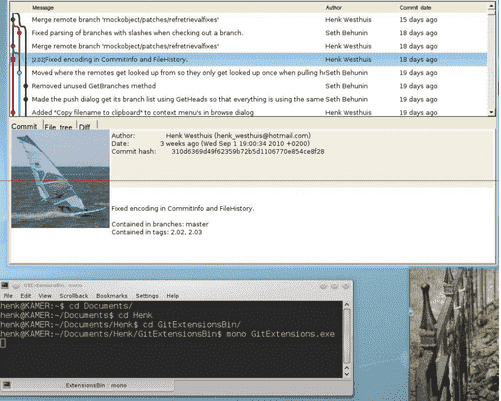Open the File tree tab
The height and width of the screenshot is (401, 501).
point(58,127)
